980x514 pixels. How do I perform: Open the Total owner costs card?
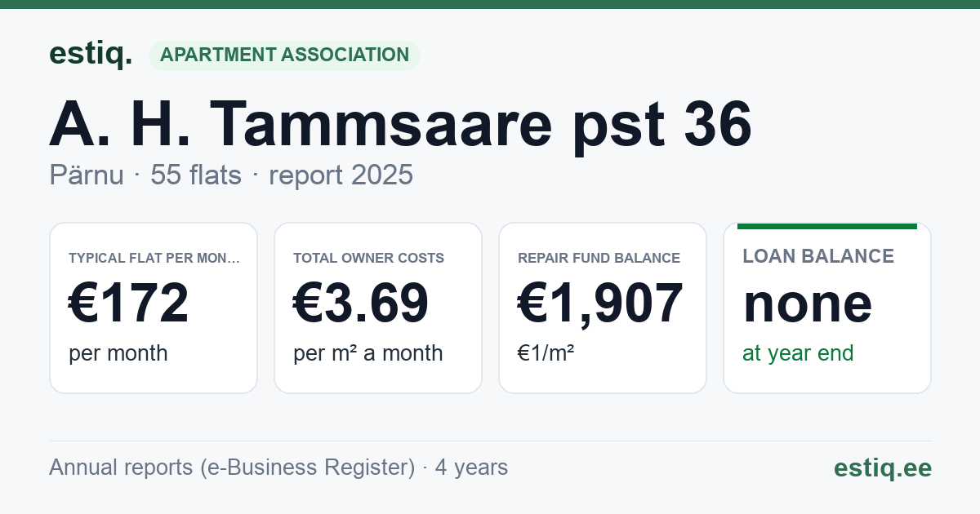378,308
